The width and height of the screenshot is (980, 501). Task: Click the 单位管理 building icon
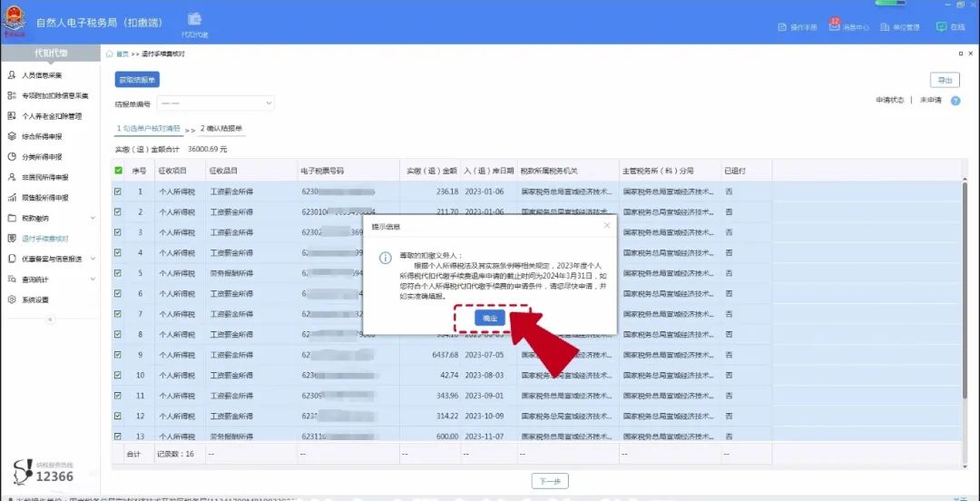tap(885, 27)
